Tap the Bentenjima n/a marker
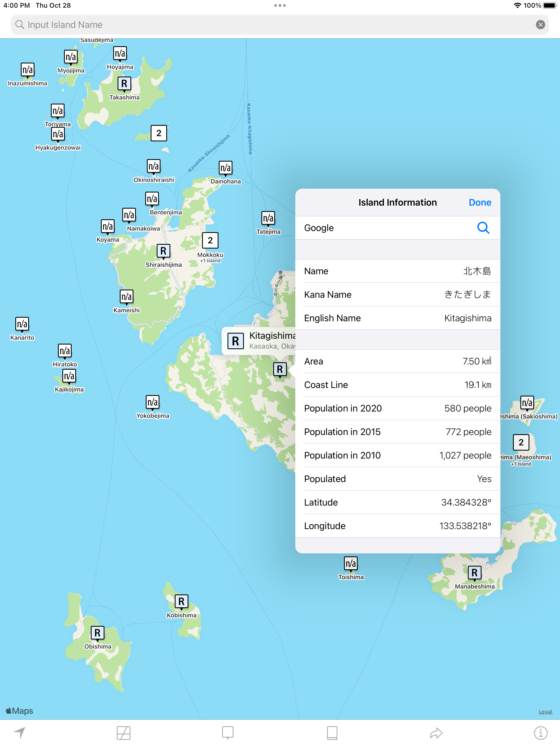This screenshot has width=560, height=747. [x=152, y=199]
